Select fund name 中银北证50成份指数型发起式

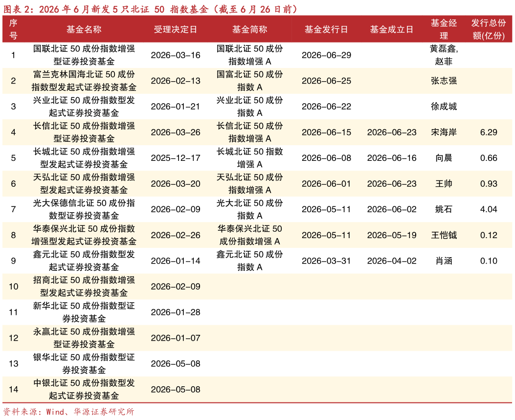click(84, 389)
